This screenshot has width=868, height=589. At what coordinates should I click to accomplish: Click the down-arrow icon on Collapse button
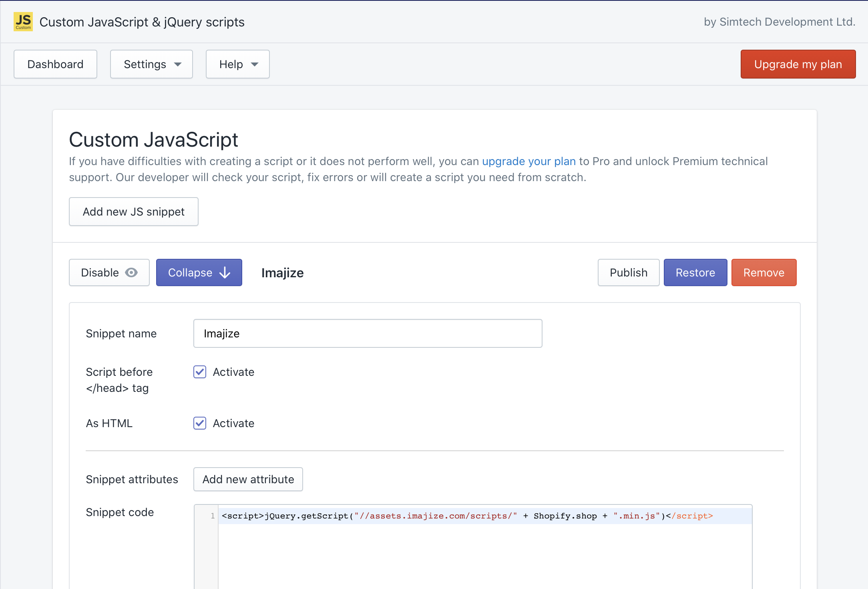pos(225,272)
